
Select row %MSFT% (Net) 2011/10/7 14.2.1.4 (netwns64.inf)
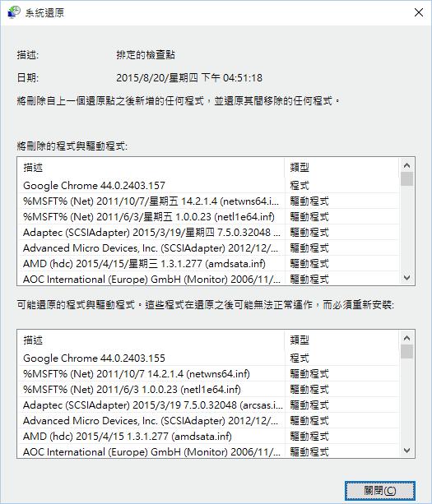(208, 374)
